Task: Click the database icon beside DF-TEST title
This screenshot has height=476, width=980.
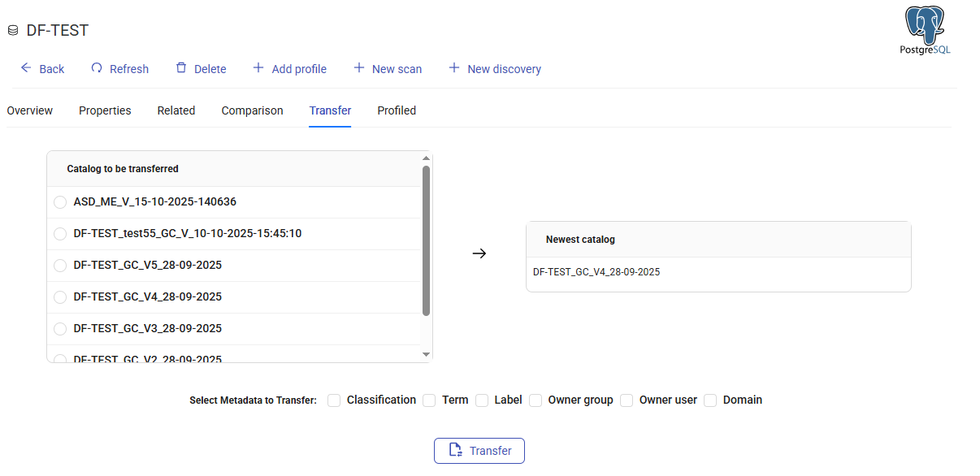Action: [x=13, y=31]
